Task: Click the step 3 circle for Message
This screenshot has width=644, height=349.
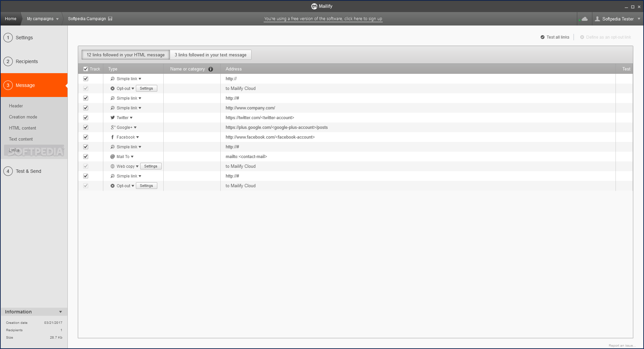Action: coord(8,85)
